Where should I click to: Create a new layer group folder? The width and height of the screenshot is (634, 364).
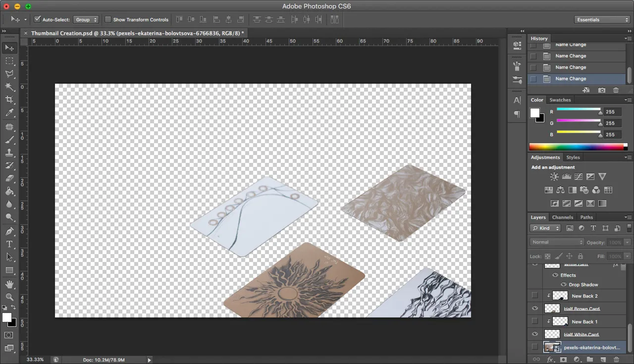tap(589, 360)
